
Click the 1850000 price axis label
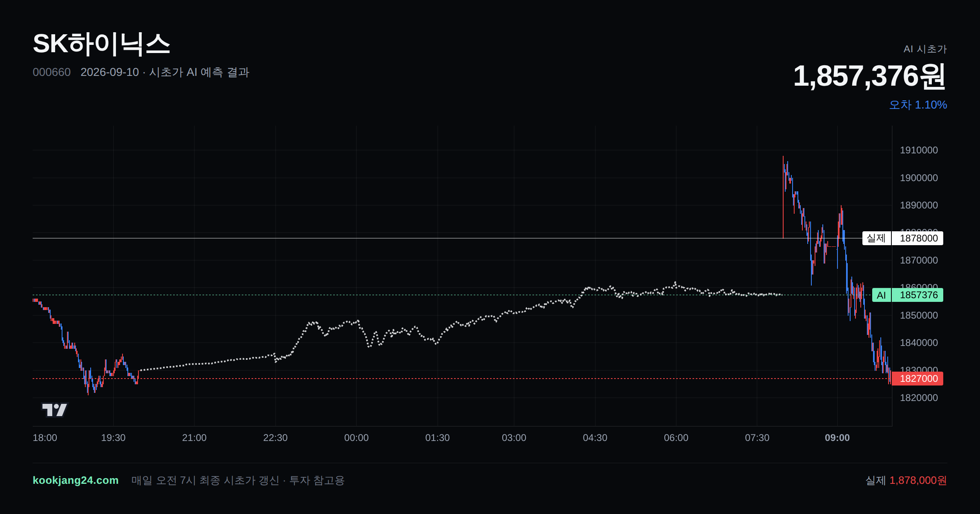coord(919,315)
